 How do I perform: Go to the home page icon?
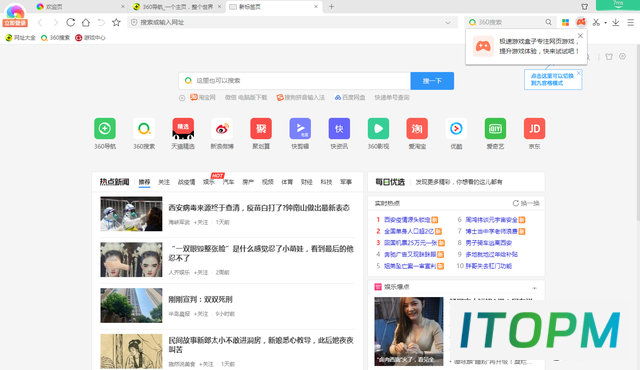86,22
